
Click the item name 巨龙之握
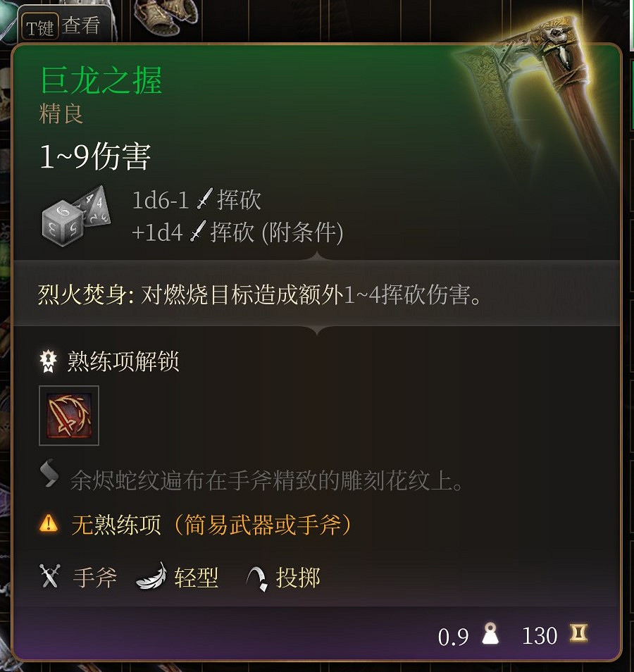[101, 80]
